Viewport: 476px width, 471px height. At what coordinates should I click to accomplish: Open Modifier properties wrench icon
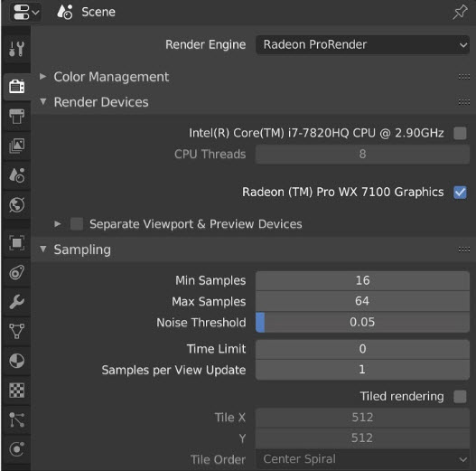coord(16,302)
